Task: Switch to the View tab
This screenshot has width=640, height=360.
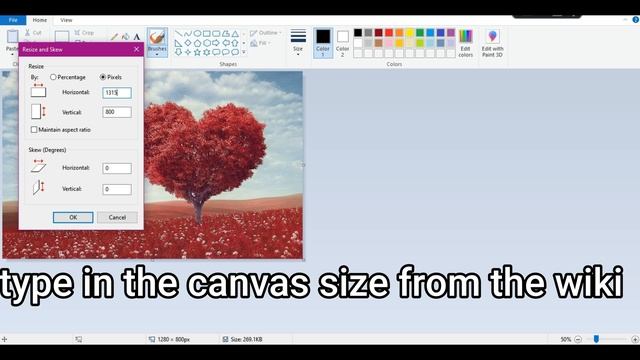Action: point(66,20)
